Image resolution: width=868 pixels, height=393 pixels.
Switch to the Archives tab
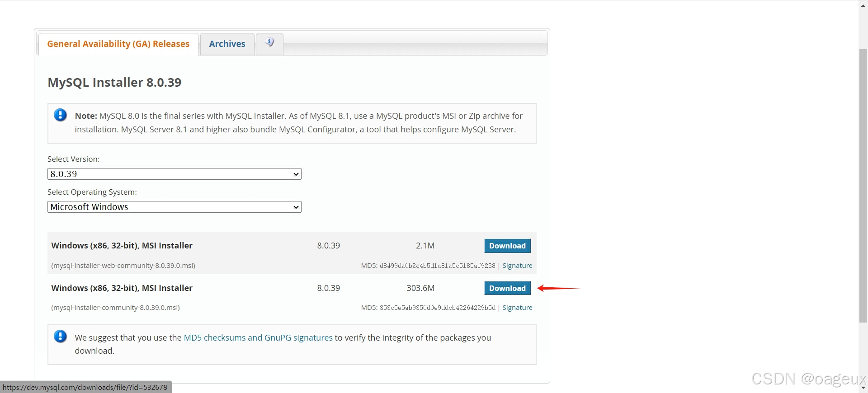[x=227, y=44]
